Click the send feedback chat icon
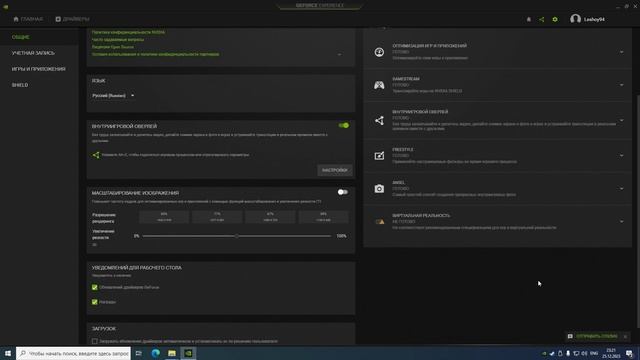Screen dimensions: 640x360 tap(570, 336)
